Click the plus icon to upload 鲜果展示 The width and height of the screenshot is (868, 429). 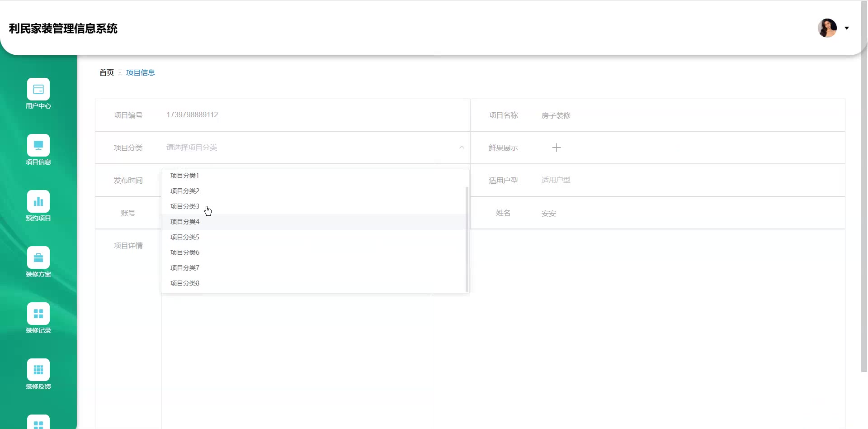tap(556, 148)
